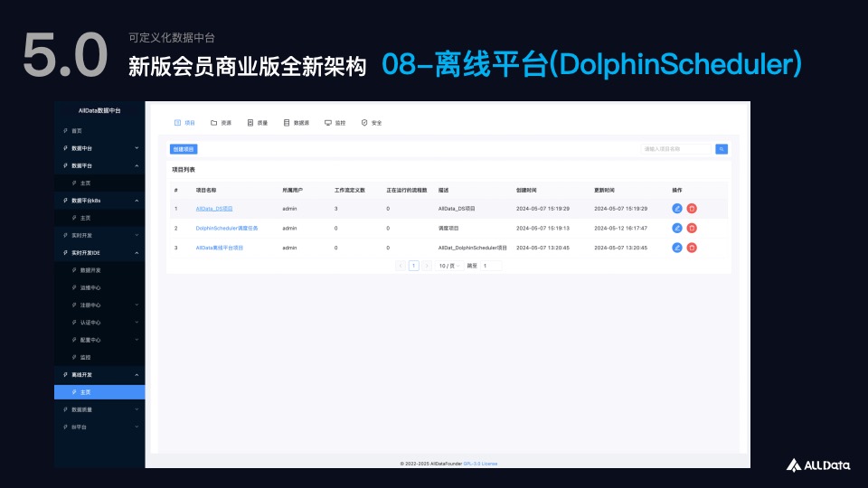The height and width of the screenshot is (488, 868).
Task: Switch to the 项目 tab
Action: click(x=184, y=123)
